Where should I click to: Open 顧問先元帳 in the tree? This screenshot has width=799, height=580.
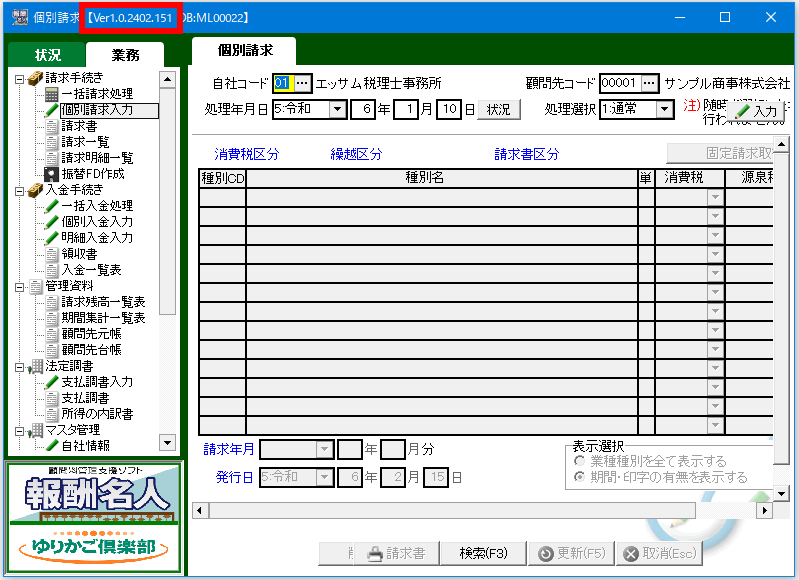pos(90,334)
